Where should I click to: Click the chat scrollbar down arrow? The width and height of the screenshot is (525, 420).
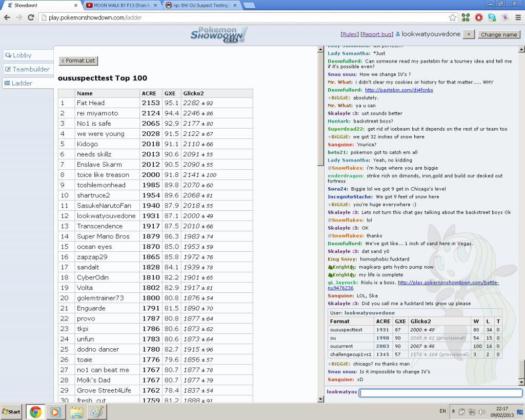[x=521, y=382]
